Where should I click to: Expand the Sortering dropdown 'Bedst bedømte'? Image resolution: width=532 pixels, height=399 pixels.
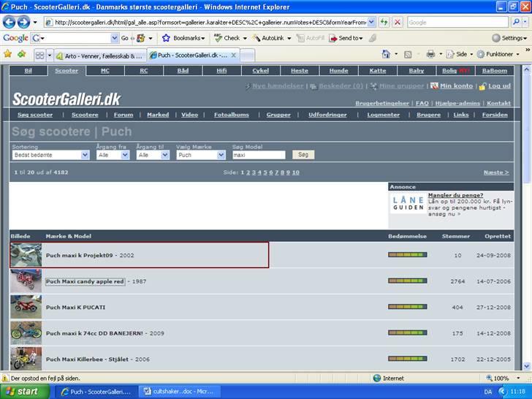50,155
